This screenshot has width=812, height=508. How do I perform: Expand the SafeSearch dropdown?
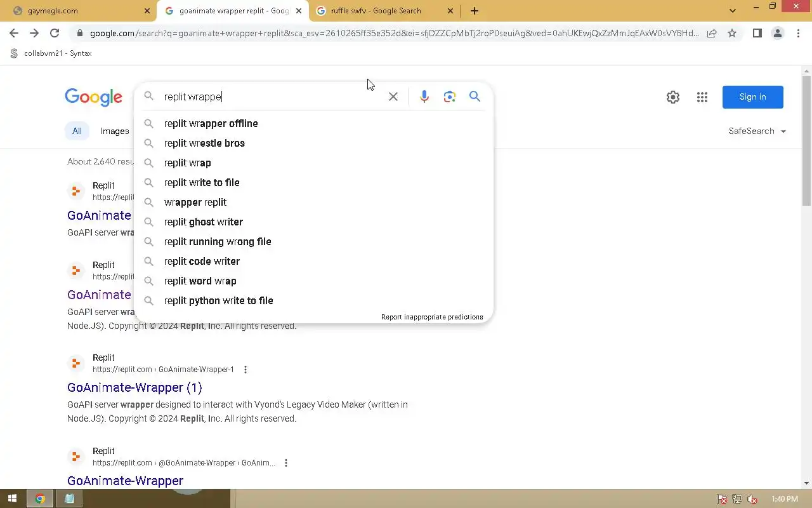757,131
